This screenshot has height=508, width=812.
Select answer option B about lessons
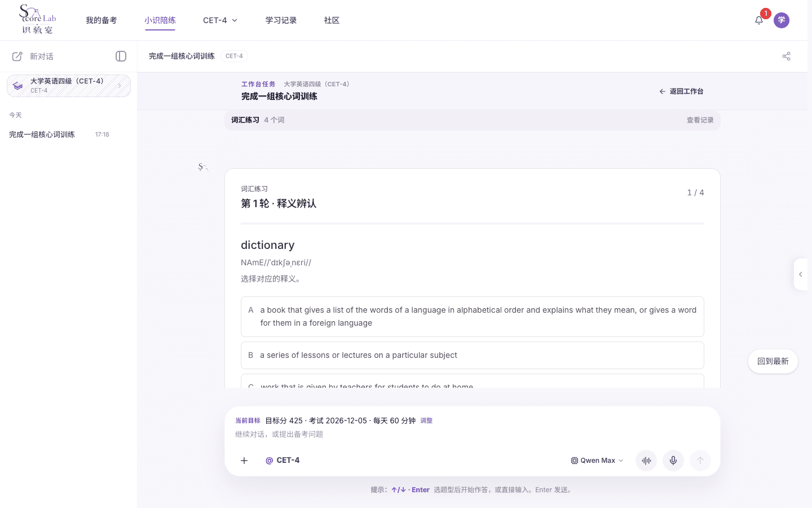click(x=473, y=356)
